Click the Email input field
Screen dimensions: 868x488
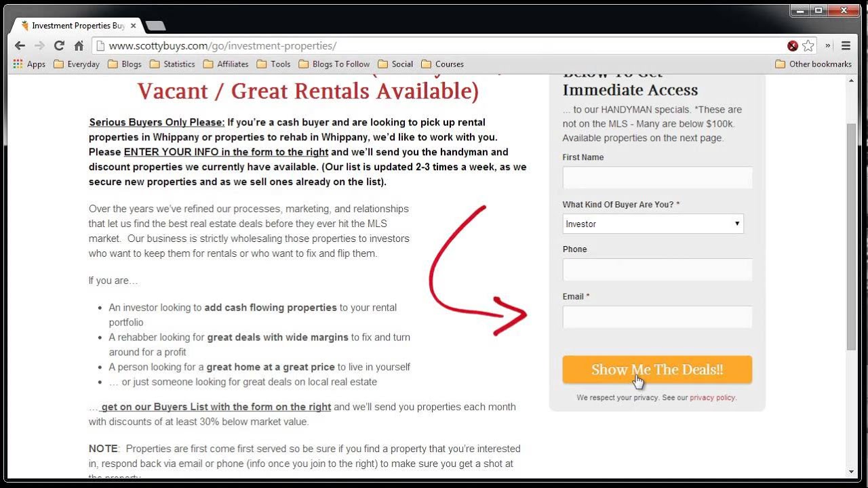(x=657, y=317)
